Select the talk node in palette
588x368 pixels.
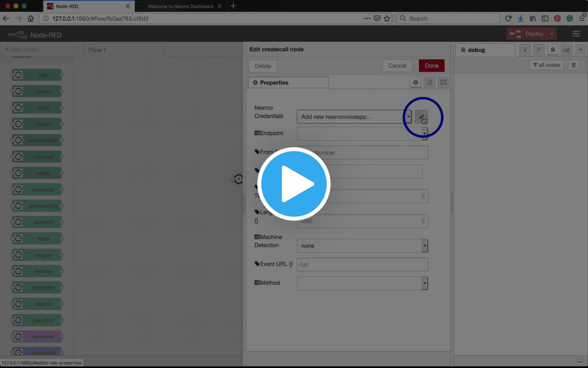pos(37,75)
